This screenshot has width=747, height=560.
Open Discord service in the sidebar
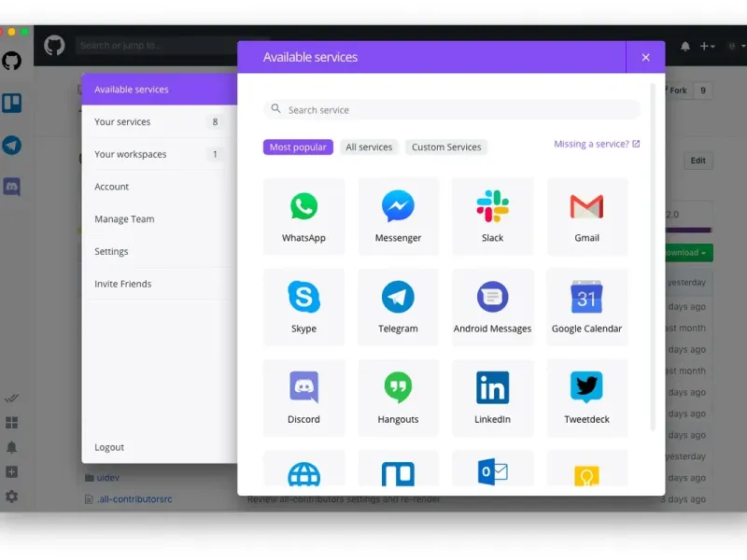click(x=12, y=187)
